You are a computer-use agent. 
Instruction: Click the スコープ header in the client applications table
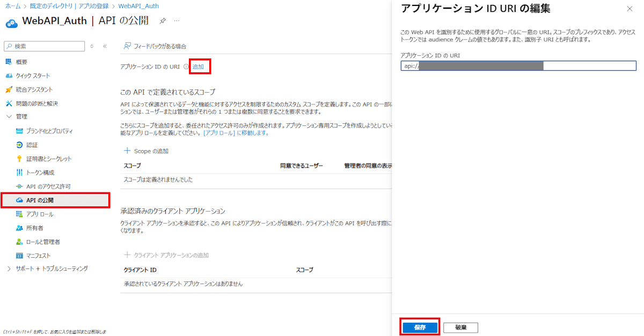(305, 270)
